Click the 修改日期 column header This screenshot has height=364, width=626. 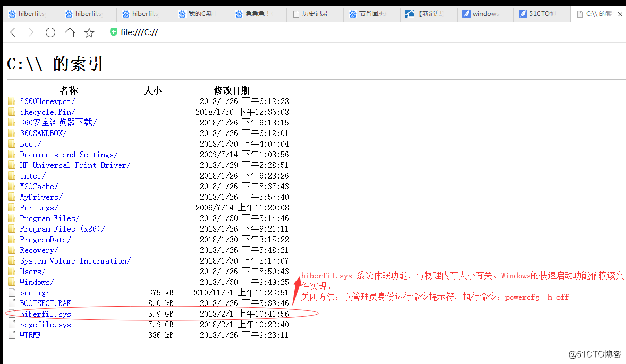tap(232, 90)
